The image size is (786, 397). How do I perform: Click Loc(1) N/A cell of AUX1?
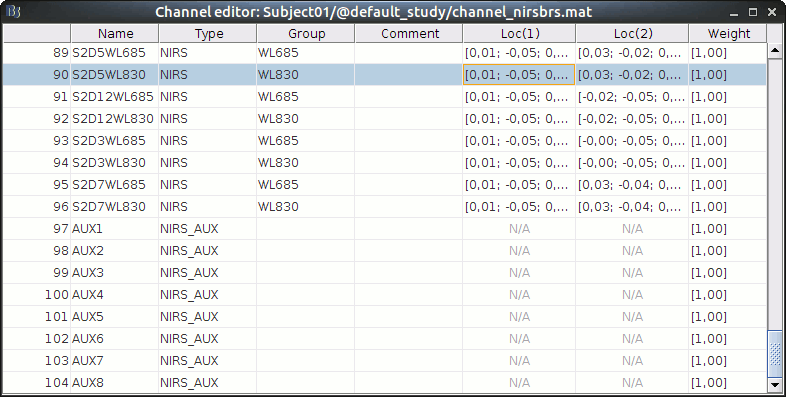519,229
